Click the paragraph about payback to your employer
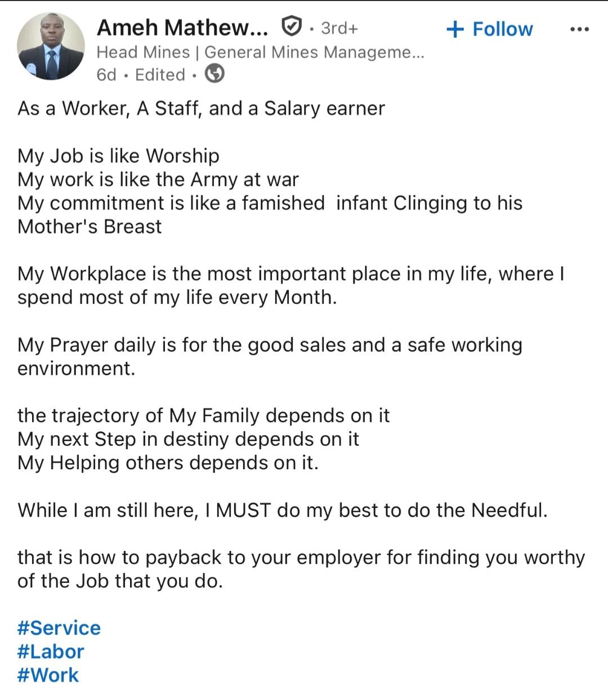The height and width of the screenshot is (700, 608). tap(301, 569)
